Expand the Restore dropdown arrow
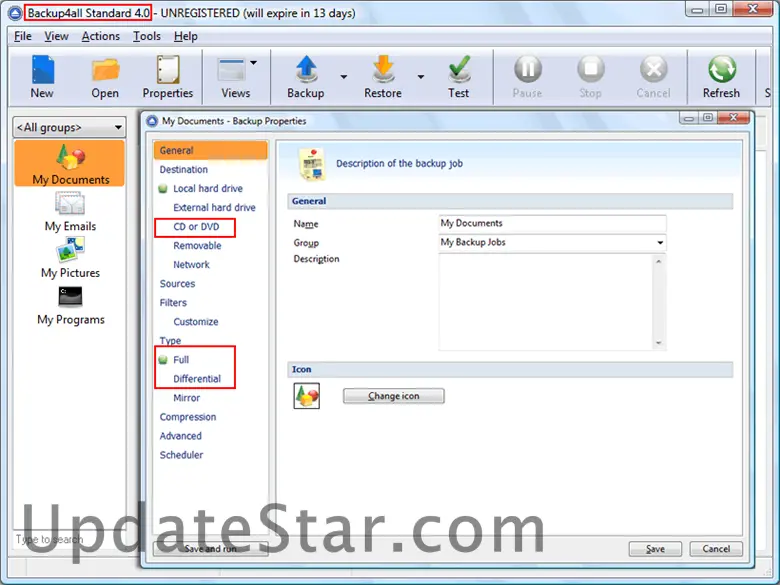The width and height of the screenshot is (780, 585). point(421,77)
